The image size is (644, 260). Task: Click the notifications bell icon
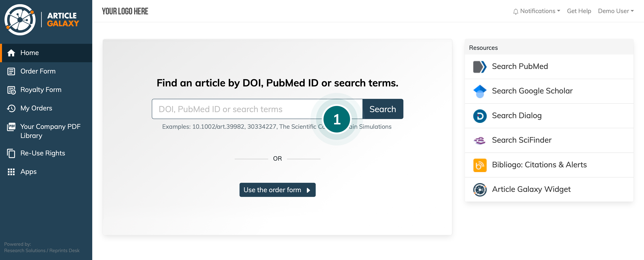click(515, 11)
